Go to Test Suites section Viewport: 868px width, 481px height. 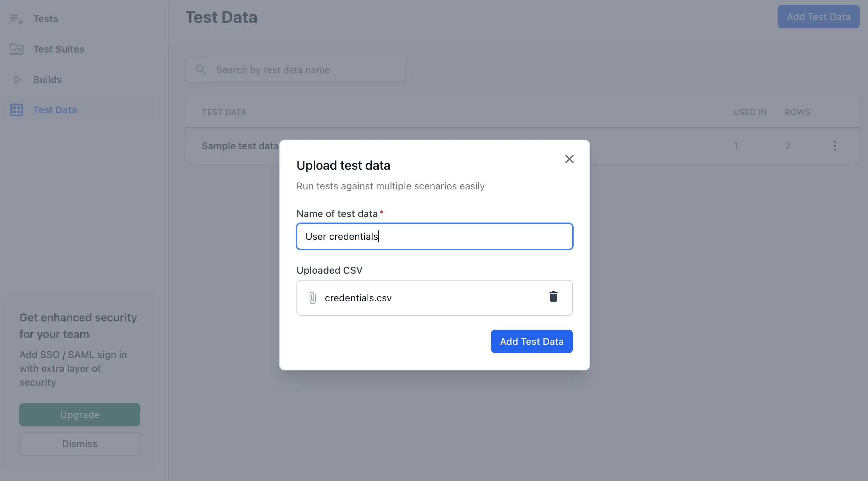click(x=59, y=49)
